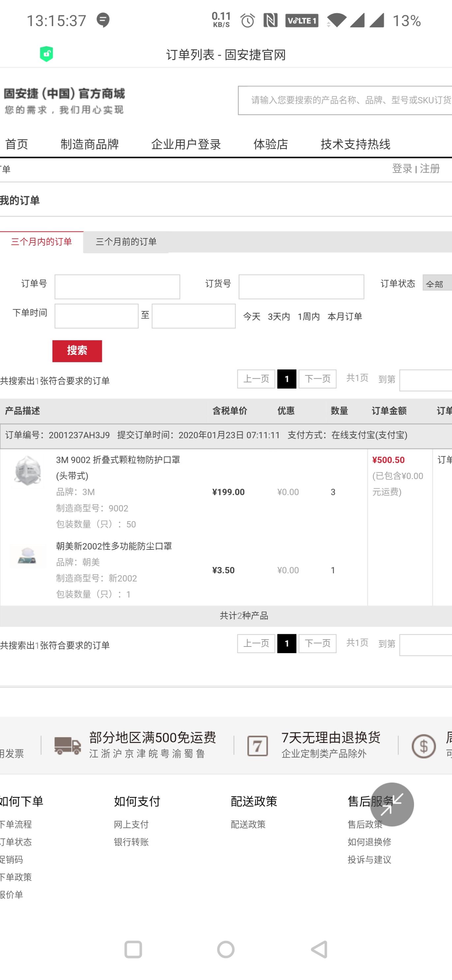Click the bottom page 1 pagination button

click(x=287, y=643)
